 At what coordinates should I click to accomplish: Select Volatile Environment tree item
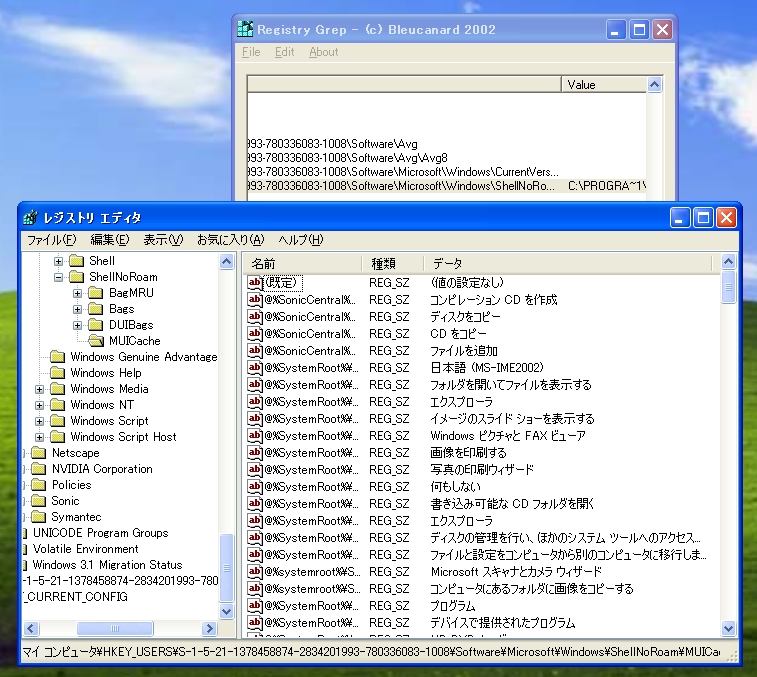pos(85,549)
